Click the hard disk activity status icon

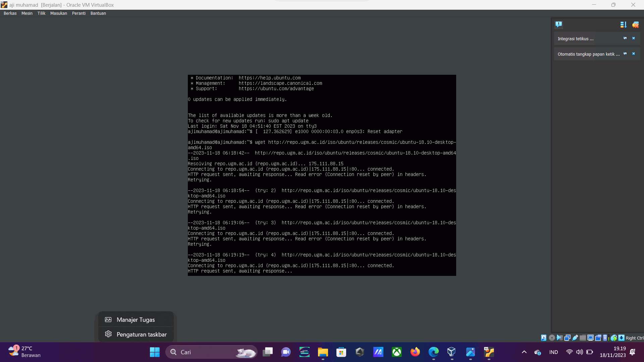(x=544, y=338)
